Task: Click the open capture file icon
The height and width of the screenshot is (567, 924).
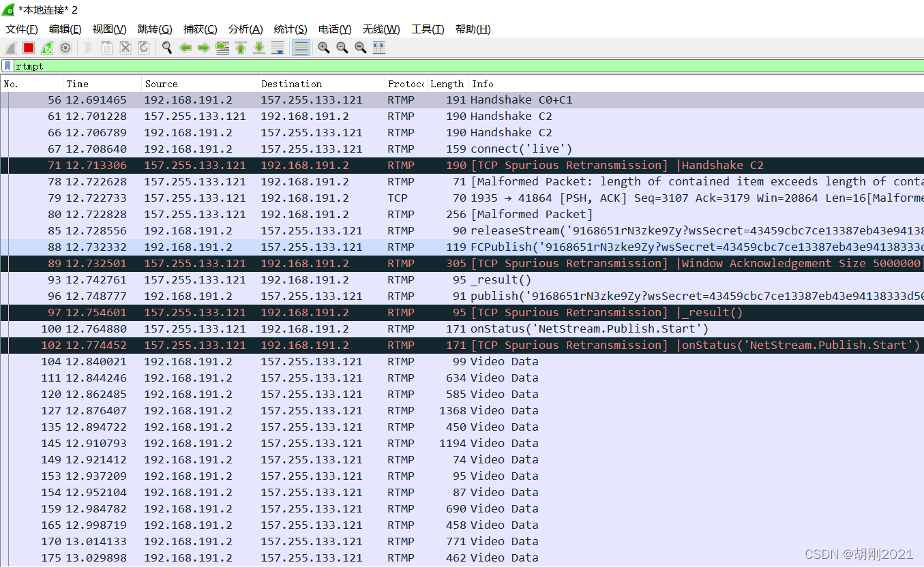Action: [89, 48]
